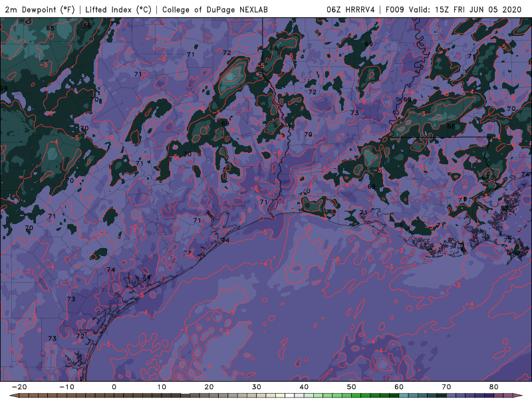Click the 10 label on the color scale
Viewport: 532px width, 399px height.
[162, 387]
